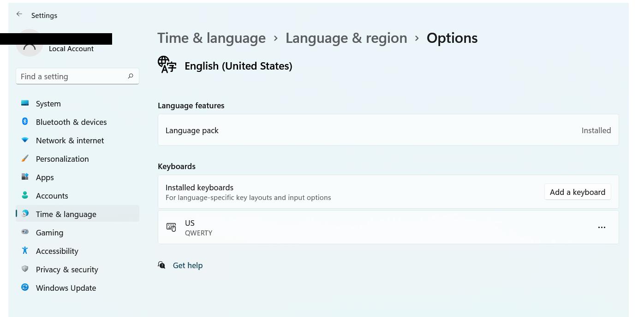This screenshot has width=644, height=317.
Task: Open the Get help link
Action: pos(188,265)
